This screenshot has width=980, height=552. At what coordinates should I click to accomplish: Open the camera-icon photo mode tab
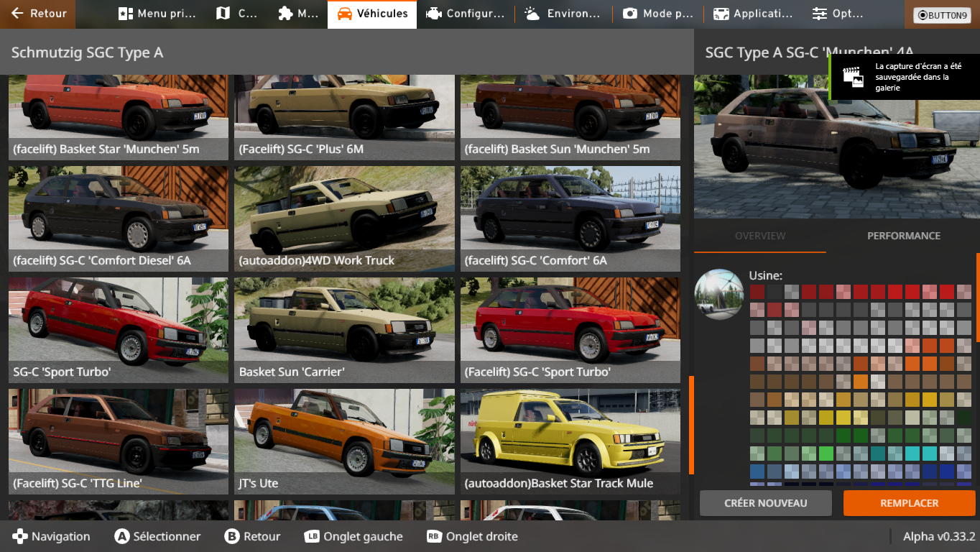coord(657,14)
